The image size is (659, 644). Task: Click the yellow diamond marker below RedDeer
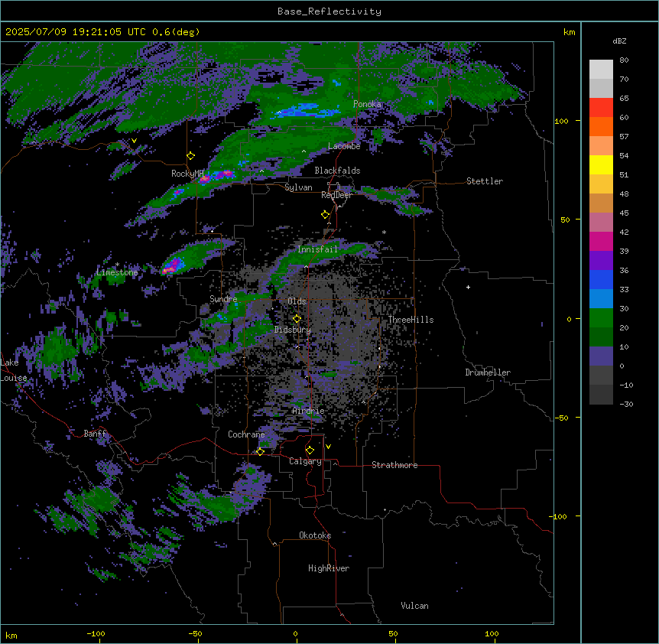(326, 215)
